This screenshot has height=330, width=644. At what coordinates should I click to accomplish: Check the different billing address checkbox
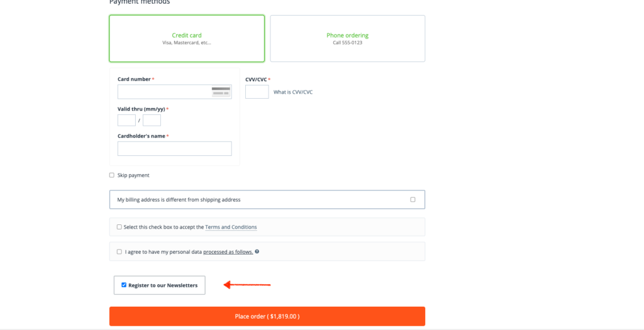[x=413, y=200]
